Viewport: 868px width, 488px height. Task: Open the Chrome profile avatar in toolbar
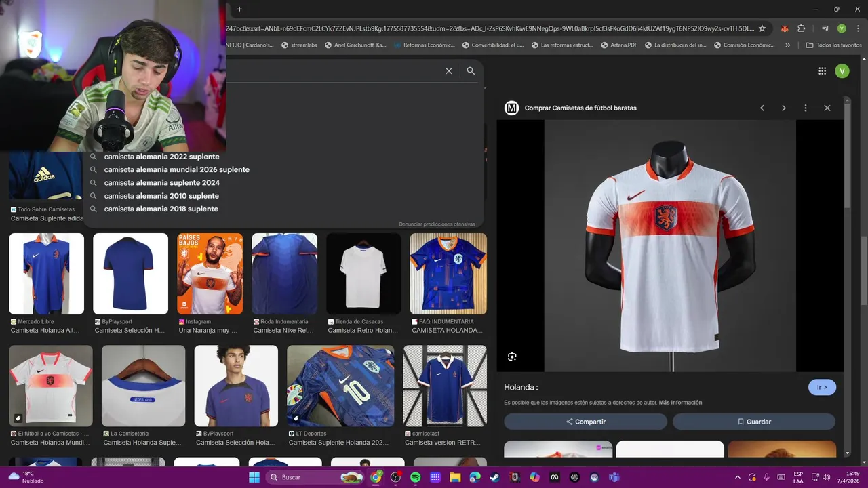[x=842, y=28]
